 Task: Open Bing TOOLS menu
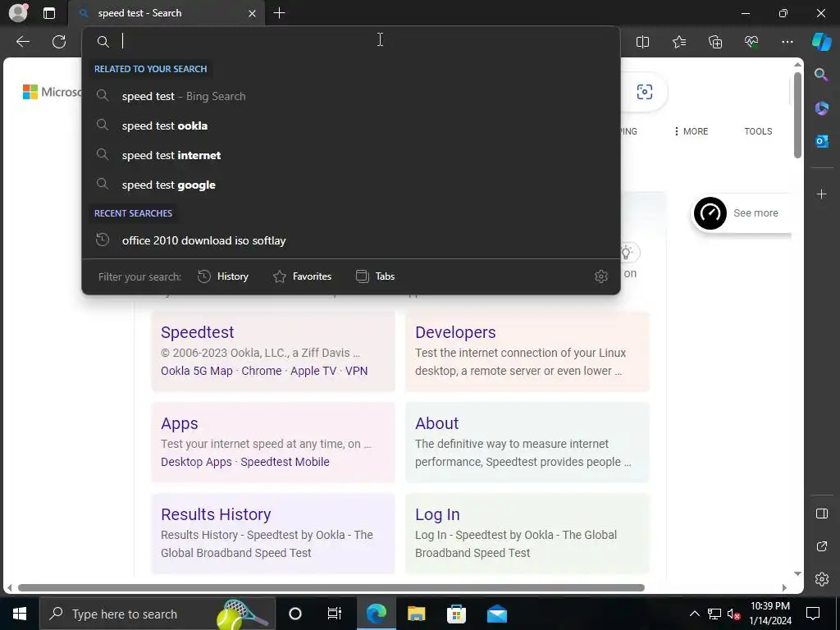tap(758, 131)
